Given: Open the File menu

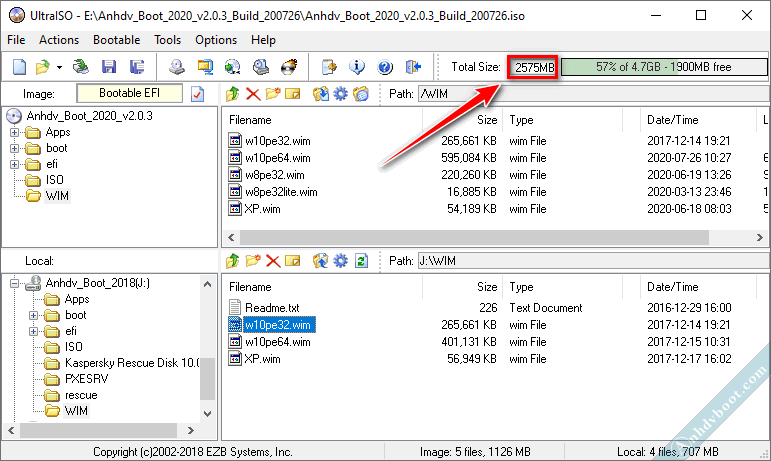Looking at the screenshot, I should pos(16,40).
